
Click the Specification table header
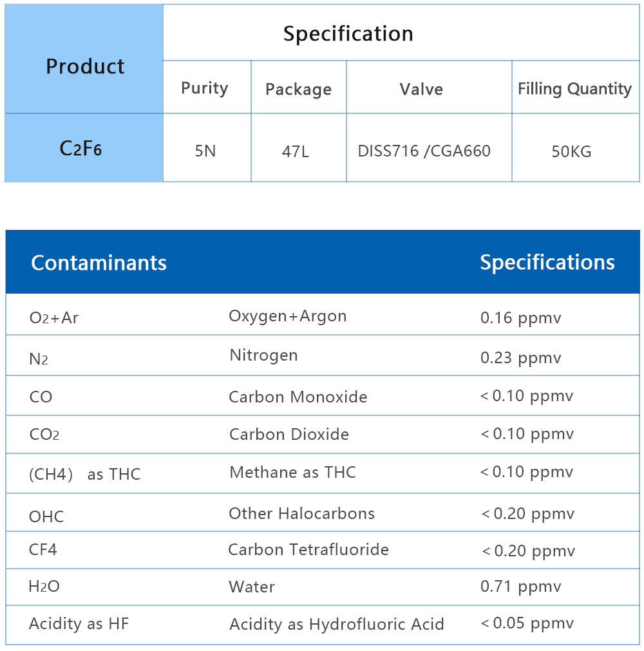(x=348, y=33)
